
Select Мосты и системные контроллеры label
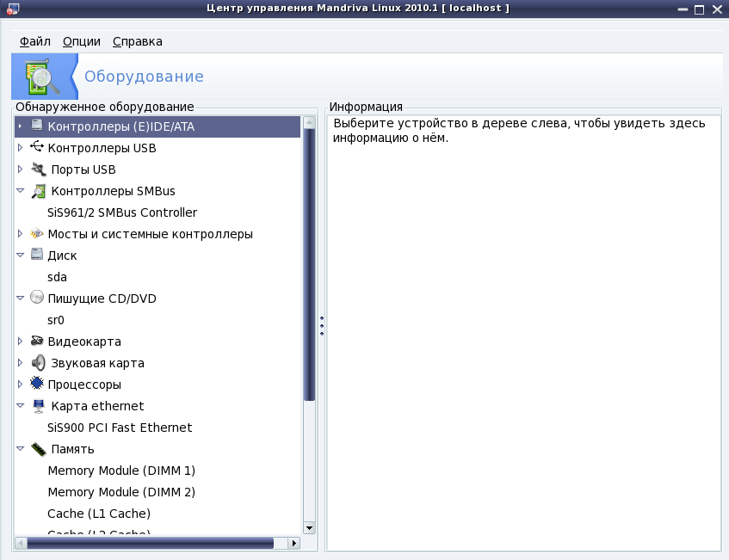150,234
